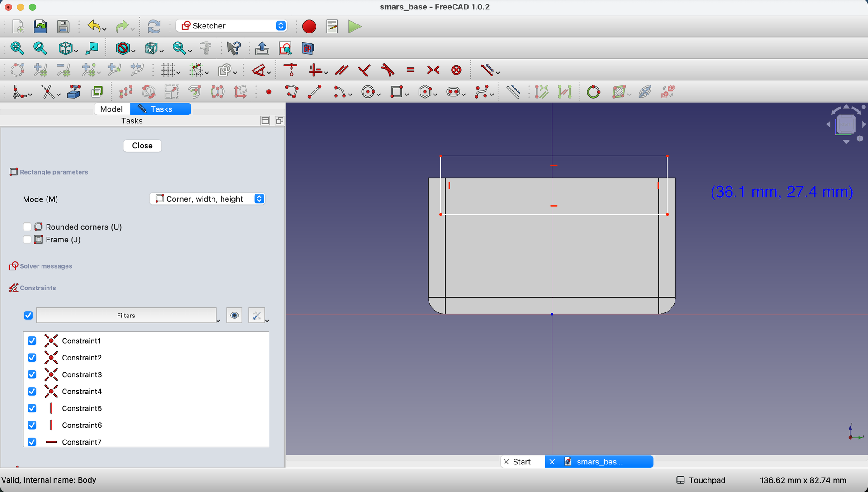Uncheck the Filters checkbox
This screenshot has width=868, height=492.
(x=28, y=316)
